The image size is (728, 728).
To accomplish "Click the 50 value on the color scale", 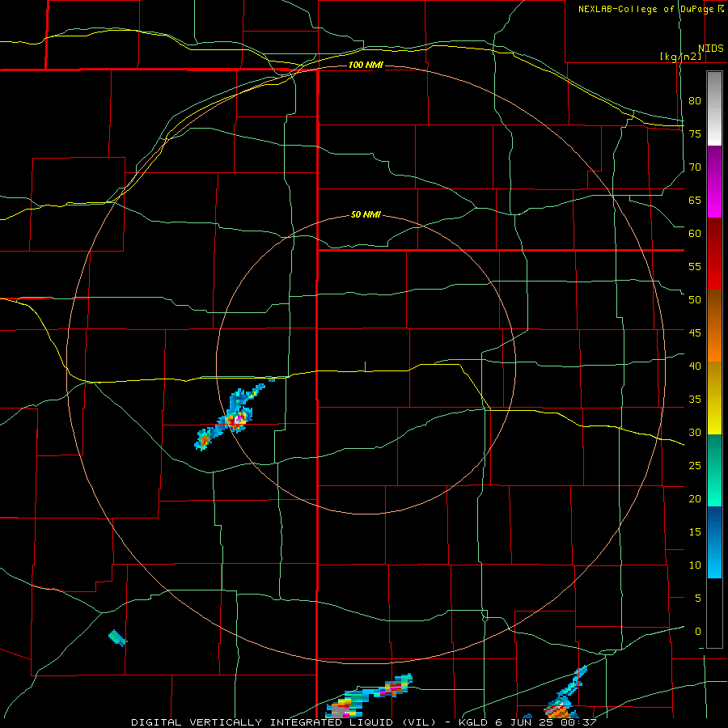I will click(x=695, y=300).
